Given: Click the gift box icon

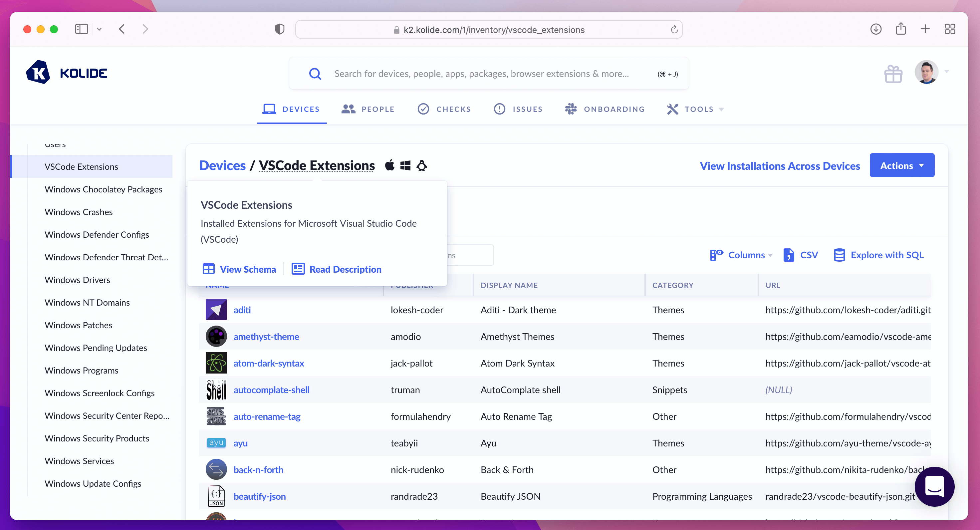Looking at the screenshot, I should pos(893,74).
